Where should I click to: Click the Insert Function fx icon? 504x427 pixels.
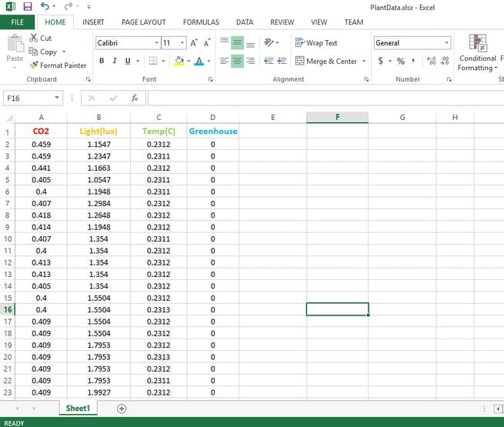point(134,98)
